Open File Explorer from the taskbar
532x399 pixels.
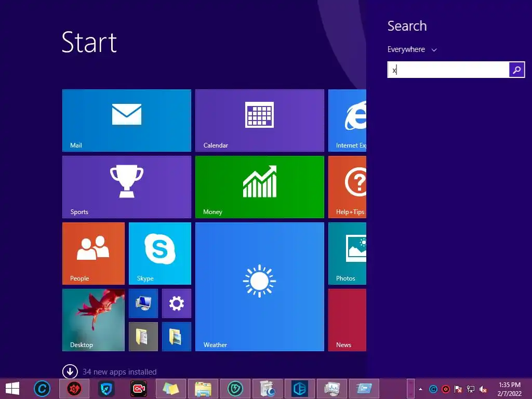pyautogui.click(x=203, y=389)
